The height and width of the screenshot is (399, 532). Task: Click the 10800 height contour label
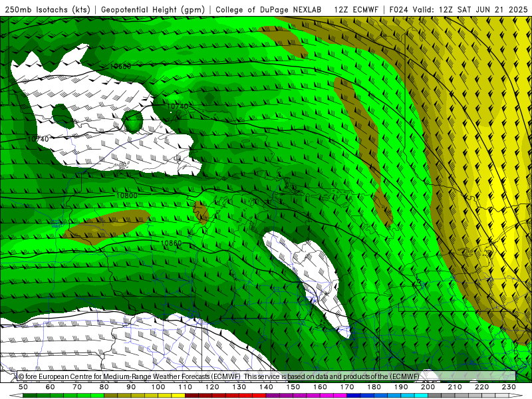126,196
